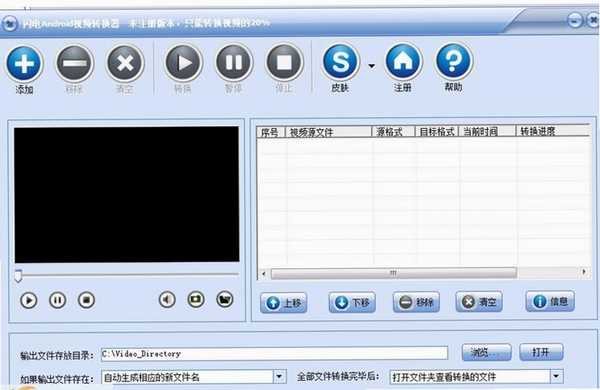Click the 移除 button below the list

click(416, 302)
